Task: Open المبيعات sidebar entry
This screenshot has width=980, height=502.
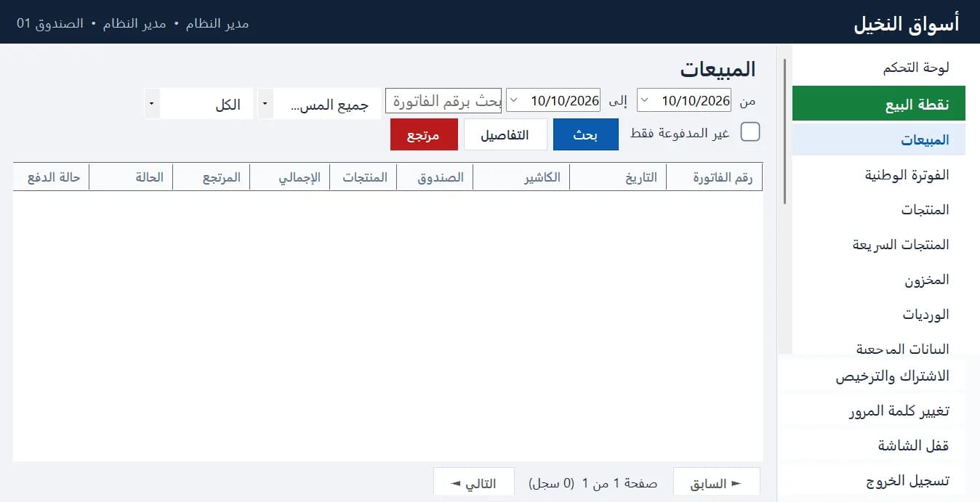Action: 879,139
